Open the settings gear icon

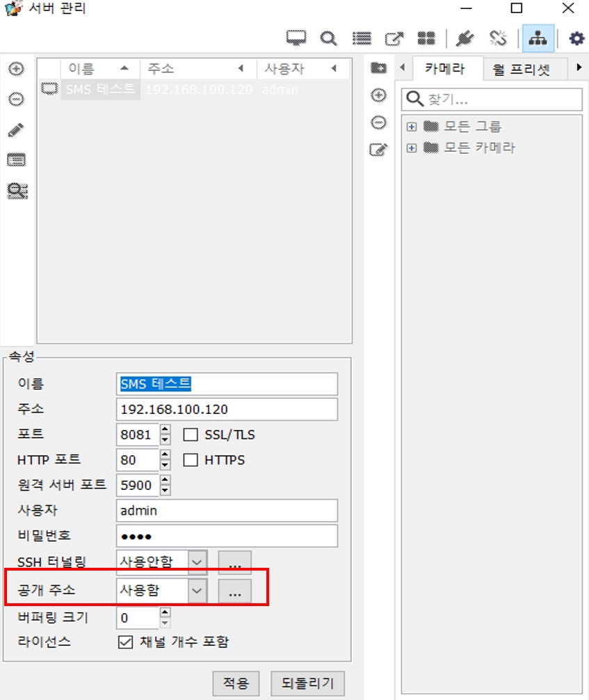(576, 38)
